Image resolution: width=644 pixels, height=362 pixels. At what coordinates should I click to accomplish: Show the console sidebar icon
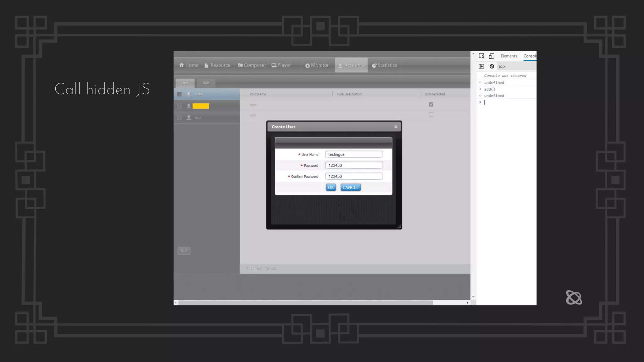coord(481,66)
